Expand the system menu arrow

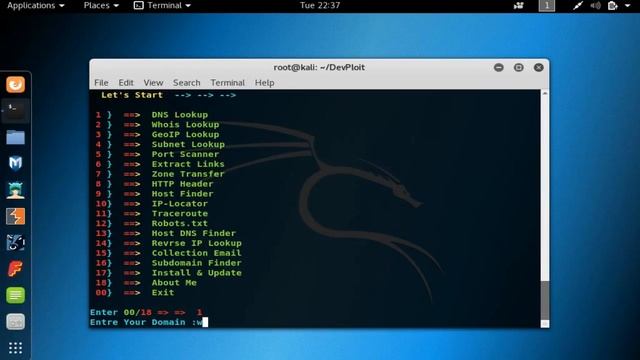628,6
